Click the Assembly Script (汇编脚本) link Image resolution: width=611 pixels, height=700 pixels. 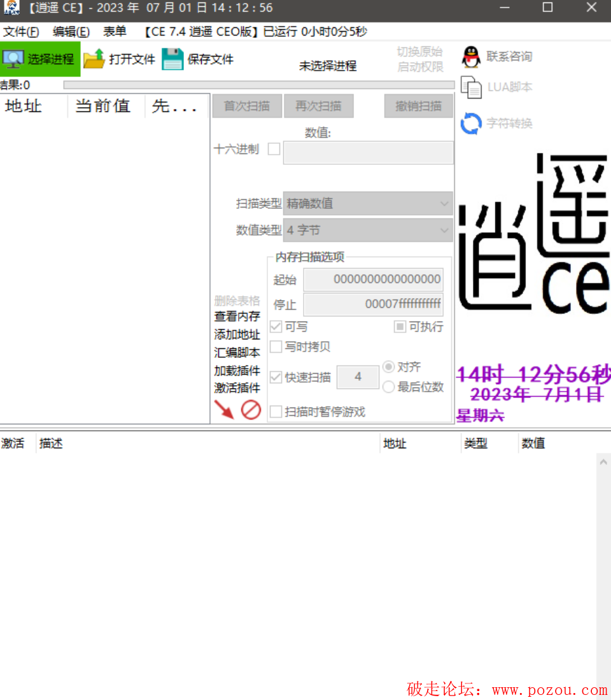point(237,353)
